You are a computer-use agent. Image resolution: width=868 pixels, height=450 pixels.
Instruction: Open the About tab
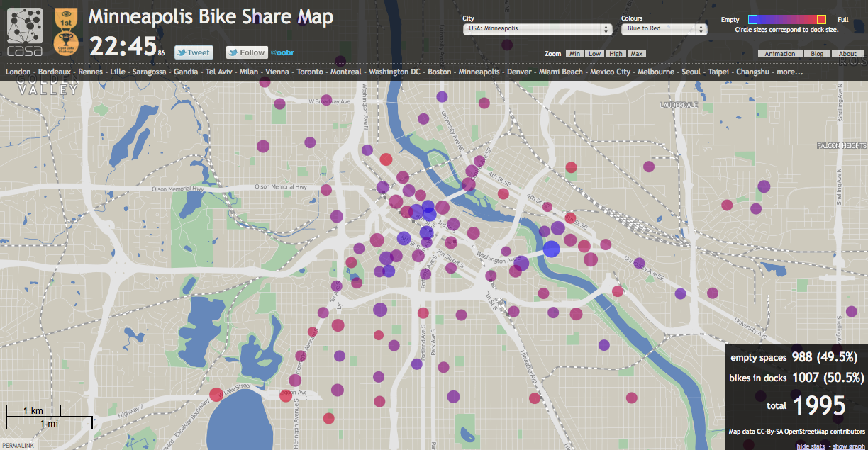[847, 54]
